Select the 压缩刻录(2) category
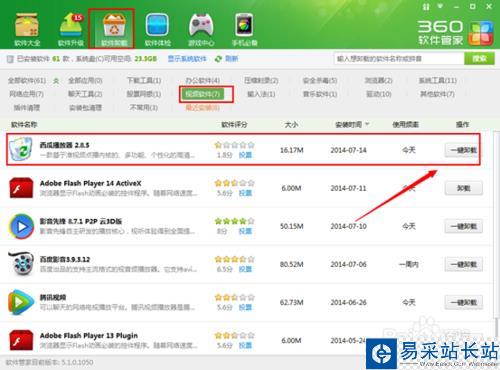500x370 pixels. click(261, 81)
